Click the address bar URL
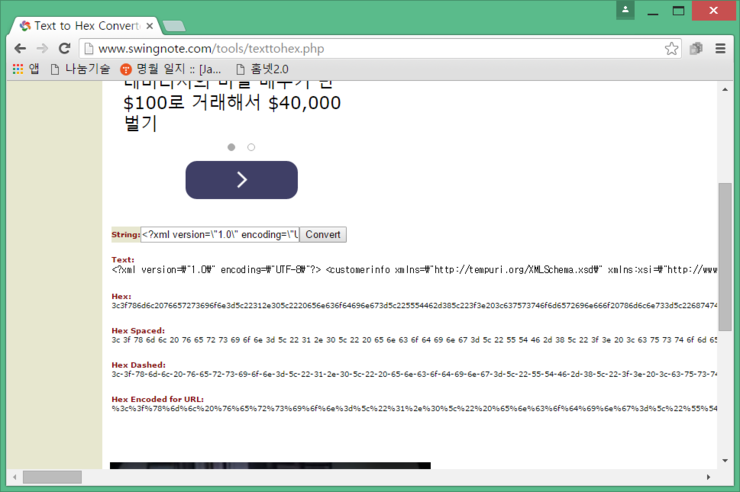 tap(210, 48)
